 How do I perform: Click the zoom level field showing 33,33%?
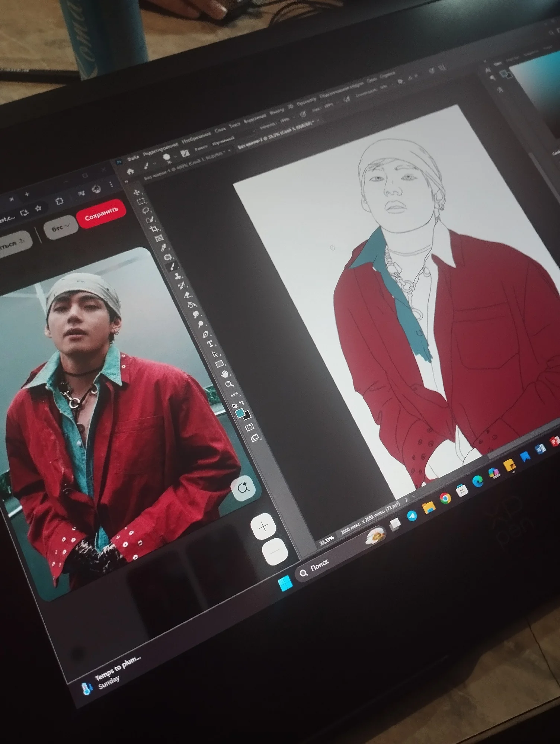click(326, 542)
